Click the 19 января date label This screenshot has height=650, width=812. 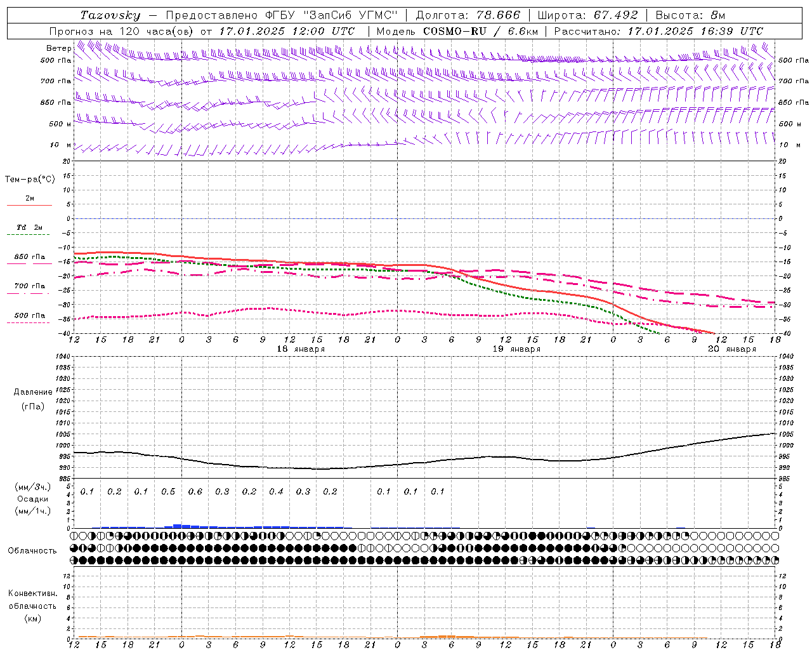(x=517, y=349)
